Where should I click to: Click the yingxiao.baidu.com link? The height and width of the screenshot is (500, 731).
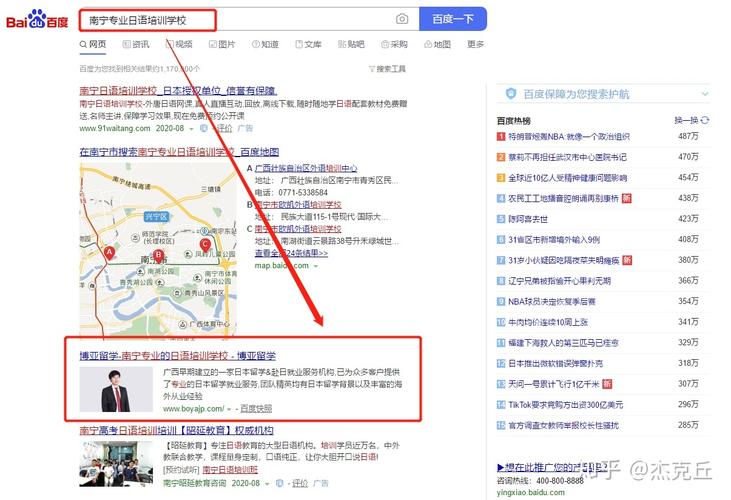coord(531,492)
